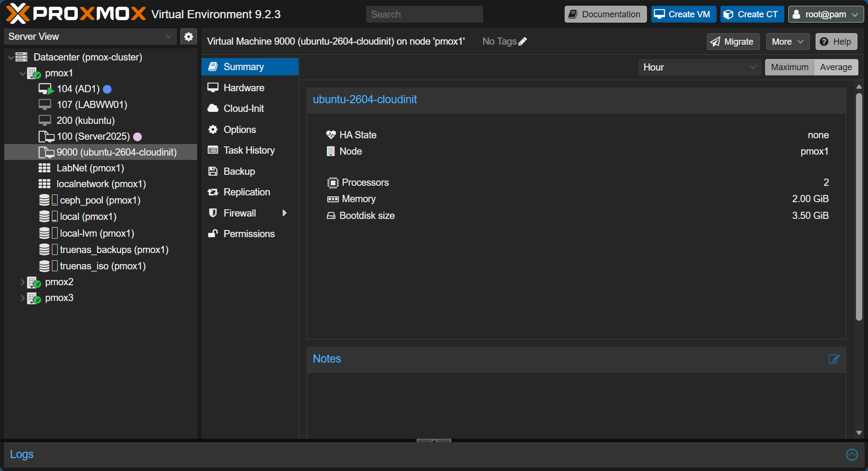This screenshot has height=471, width=868.
Task: Select local-lvm (pmox1) storage
Action: click(100, 233)
